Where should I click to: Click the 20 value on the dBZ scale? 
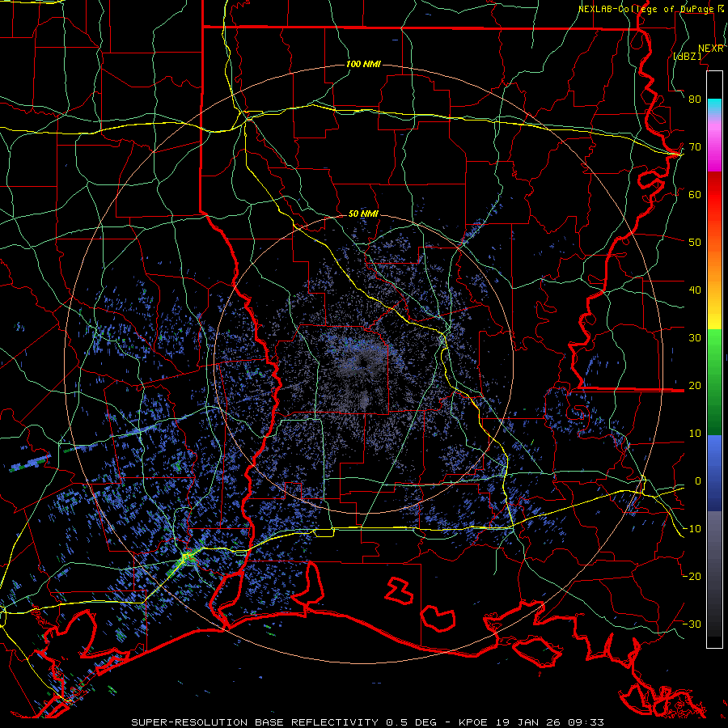pyautogui.click(x=695, y=386)
